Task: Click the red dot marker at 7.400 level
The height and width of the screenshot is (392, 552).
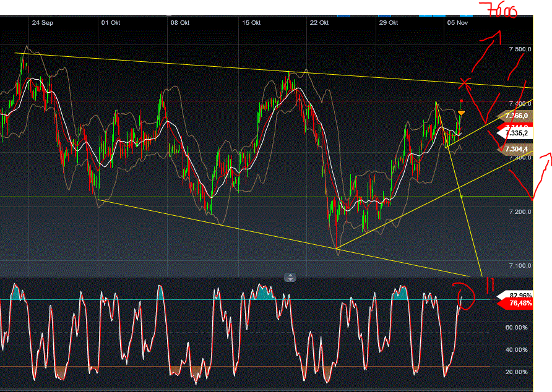Action: click(x=462, y=100)
